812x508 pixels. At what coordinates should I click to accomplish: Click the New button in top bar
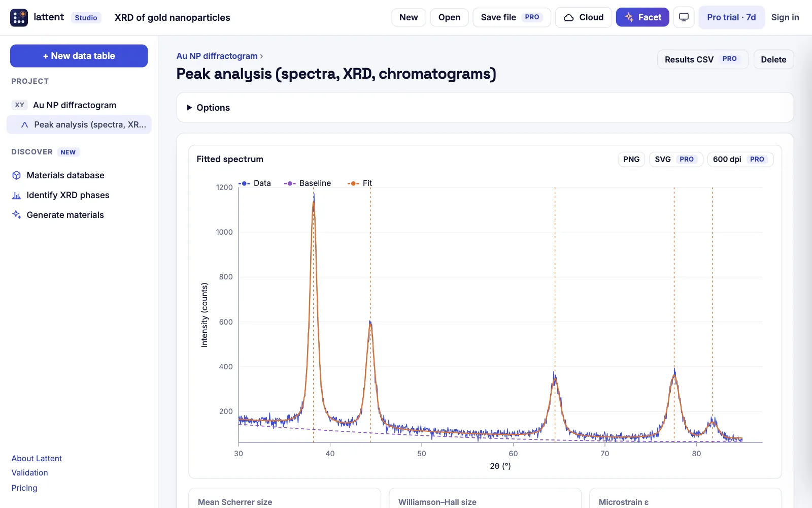(409, 17)
